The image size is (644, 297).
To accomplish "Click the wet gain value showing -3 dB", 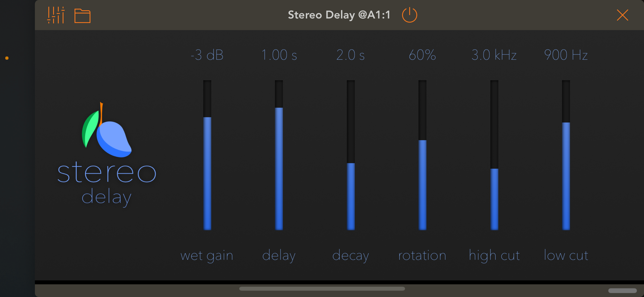I will pyautogui.click(x=207, y=55).
